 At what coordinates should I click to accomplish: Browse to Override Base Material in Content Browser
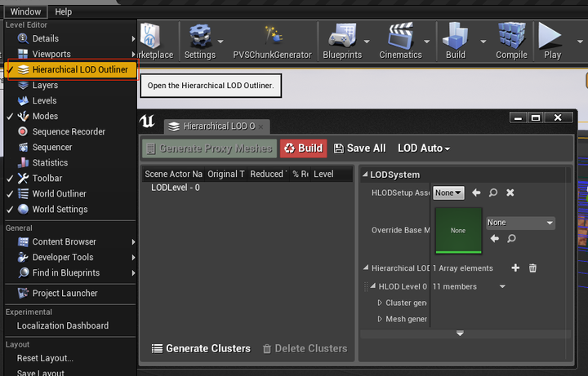pyautogui.click(x=511, y=238)
